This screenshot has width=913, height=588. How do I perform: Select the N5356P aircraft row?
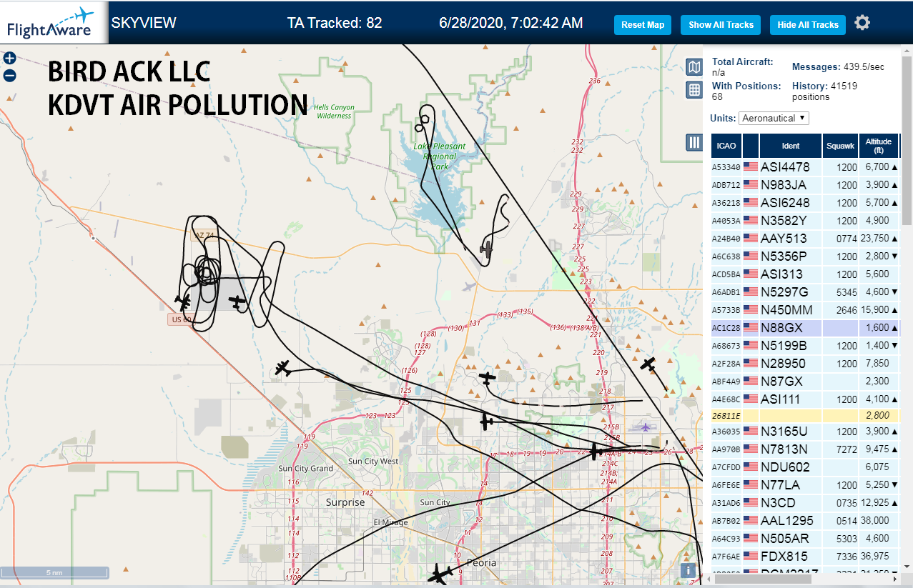(806, 256)
